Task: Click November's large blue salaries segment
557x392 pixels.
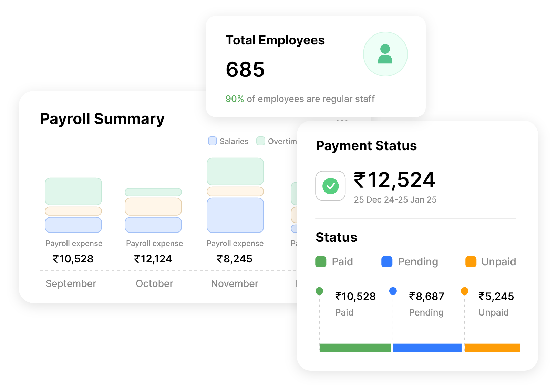Action: [235, 215]
